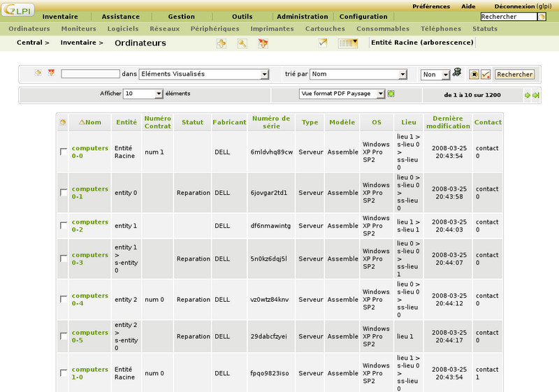Image resolution: width=559 pixels, height=392 pixels.
Task: Sort by Numéro de série column header
Action: pyautogui.click(x=271, y=122)
